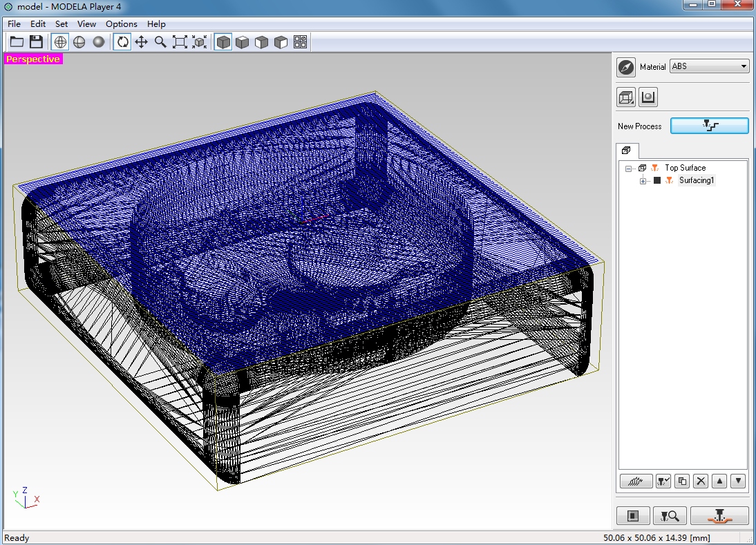Open the Edit menu
Screen dimensions: 756x545
(x=37, y=23)
